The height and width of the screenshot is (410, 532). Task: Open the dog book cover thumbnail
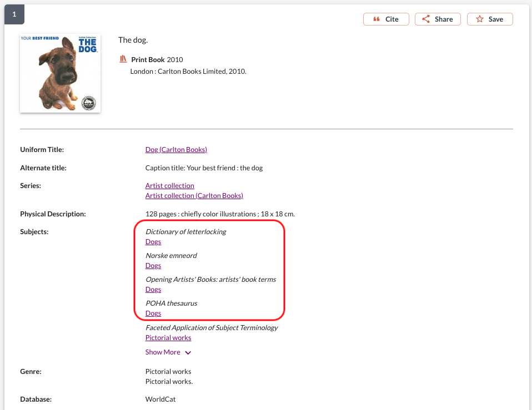(x=60, y=73)
